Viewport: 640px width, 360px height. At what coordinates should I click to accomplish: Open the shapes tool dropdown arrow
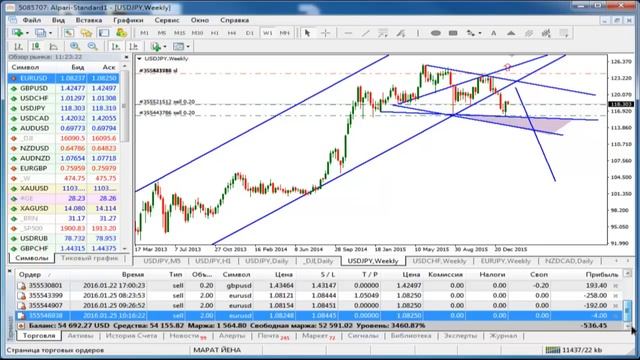pos(480,33)
